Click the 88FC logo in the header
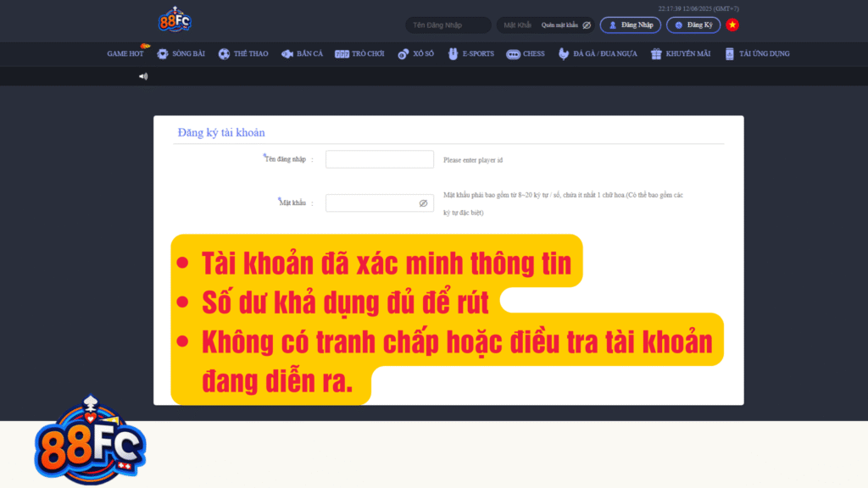The image size is (868, 488). [173, 21]
